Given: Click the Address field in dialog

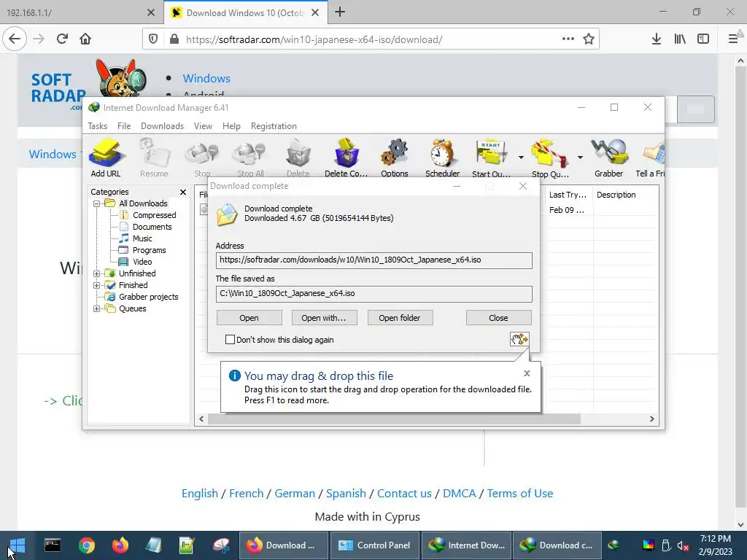Looking at the screenshot, I should coord(374,260).
